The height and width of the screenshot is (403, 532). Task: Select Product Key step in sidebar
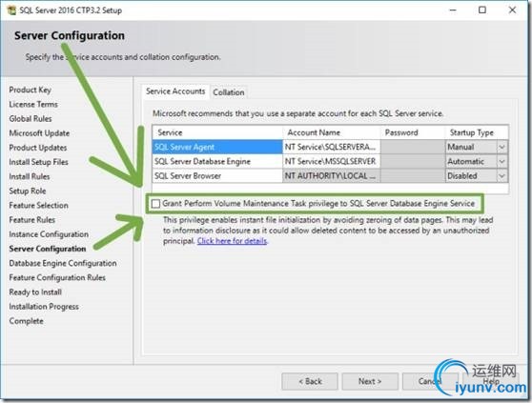tap(31, 90)
